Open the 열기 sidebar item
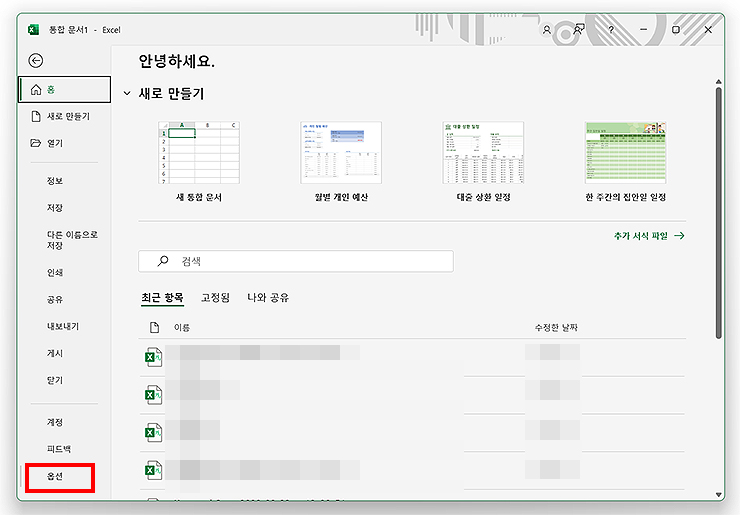This screenshot has height=515, width=740. 65,143
